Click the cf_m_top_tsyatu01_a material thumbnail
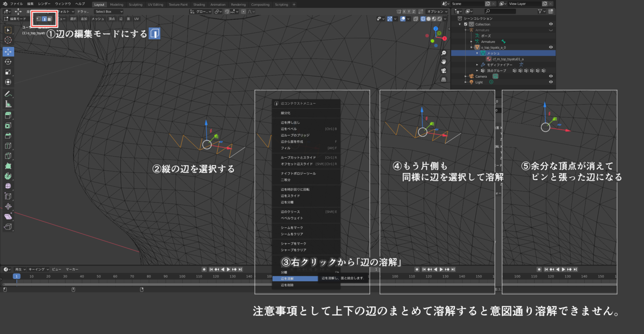Screen dimensions: 644x334 [x=488, y=59]
